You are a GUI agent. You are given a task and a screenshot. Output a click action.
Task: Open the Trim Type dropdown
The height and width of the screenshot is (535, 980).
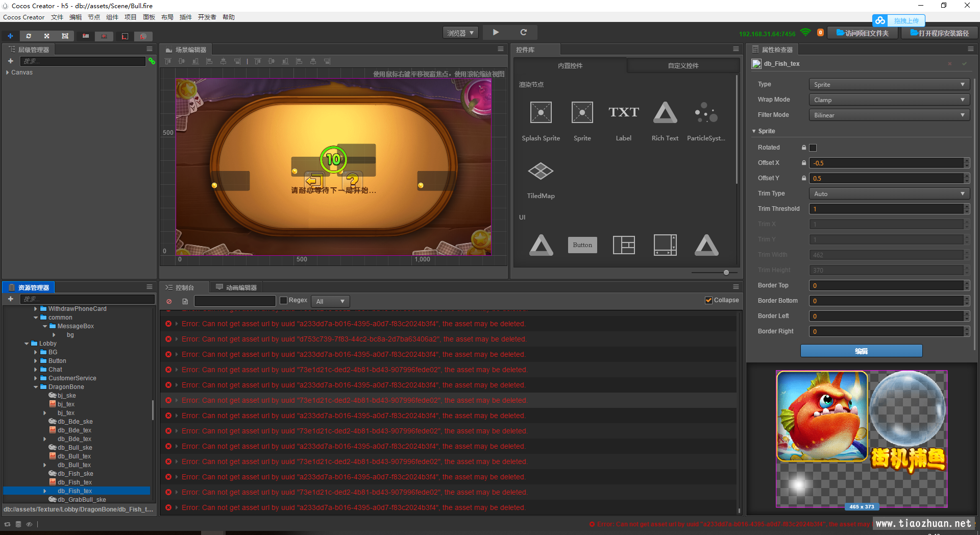(889, 194)
